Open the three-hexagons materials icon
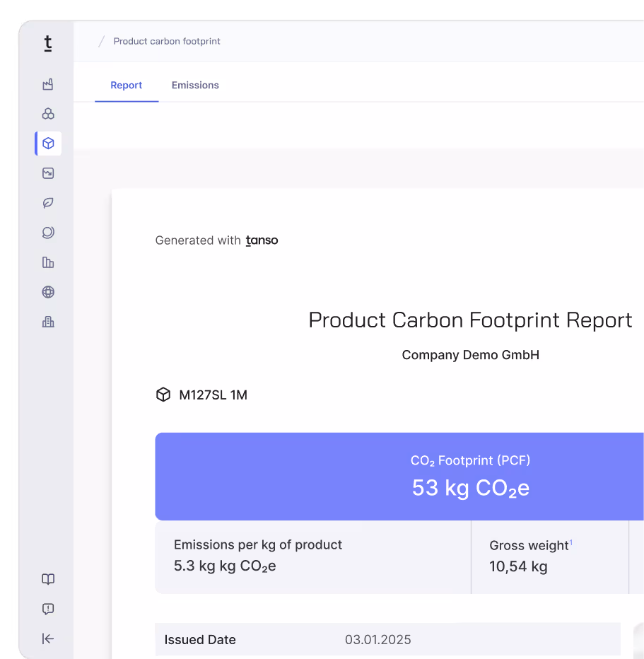This screenshot has width=644, height=659. (48, 114)
